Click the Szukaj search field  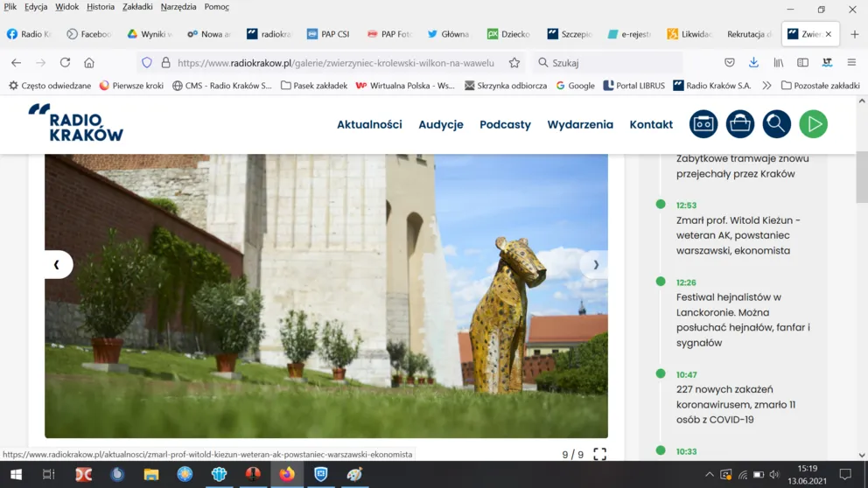click(607, 62)
